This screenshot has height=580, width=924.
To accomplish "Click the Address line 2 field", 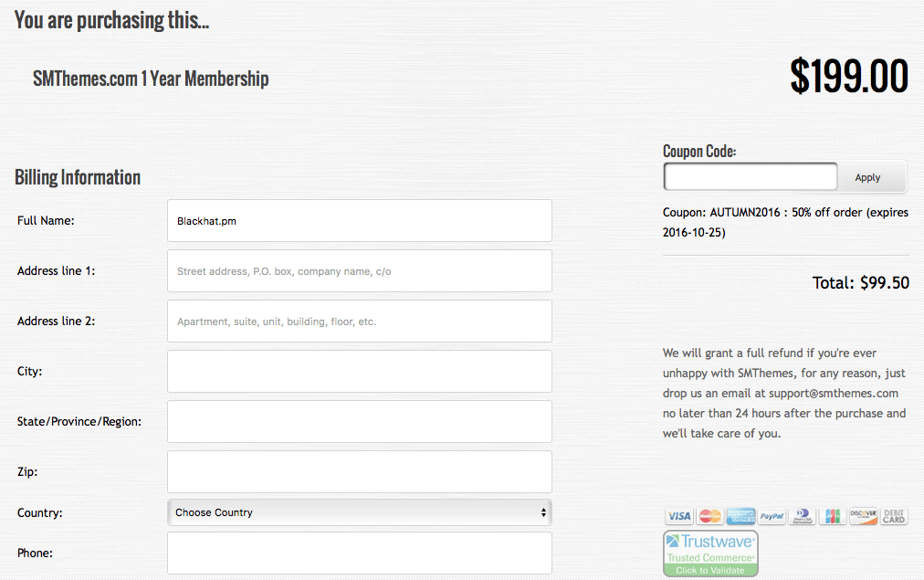I will point(360,322).
